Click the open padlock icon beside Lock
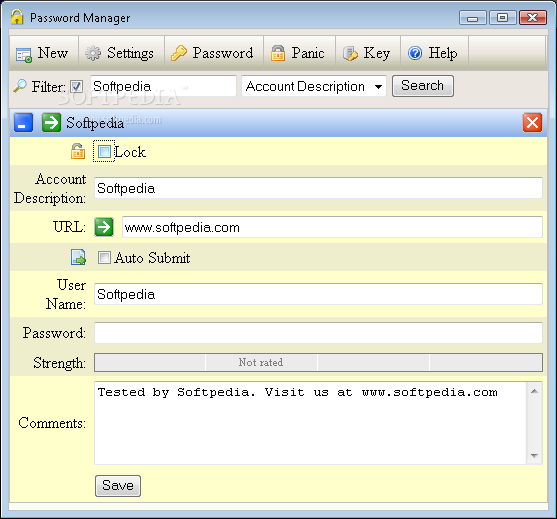Viewport: 557px width, 519px height. pyautogui.click(x=78, y=151)
